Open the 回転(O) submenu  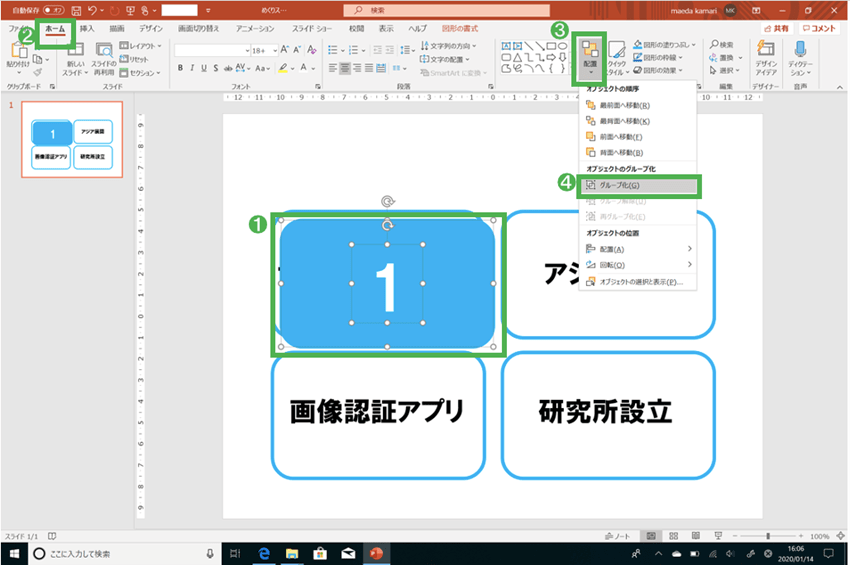tap(638, 265)
